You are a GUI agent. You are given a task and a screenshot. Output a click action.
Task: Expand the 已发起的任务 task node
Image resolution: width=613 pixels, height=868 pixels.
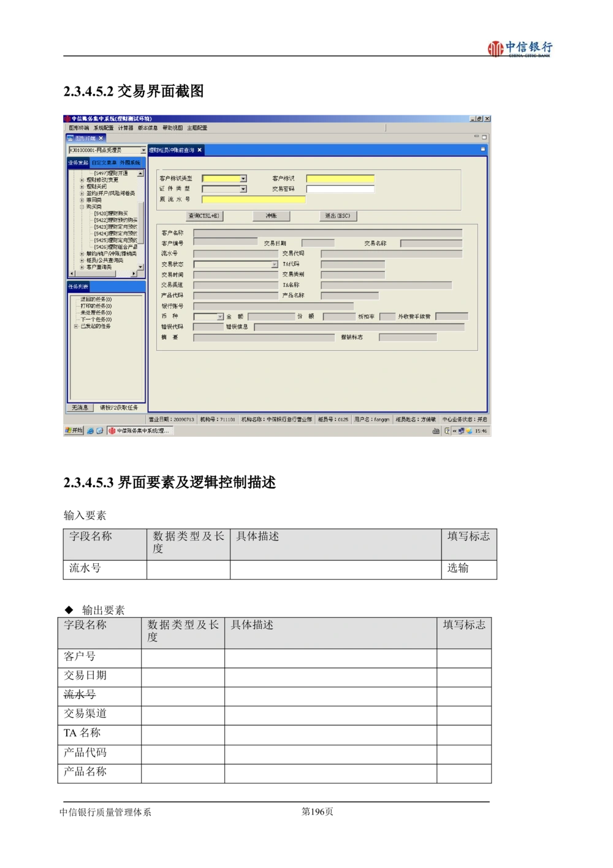[x=76, y=326]
